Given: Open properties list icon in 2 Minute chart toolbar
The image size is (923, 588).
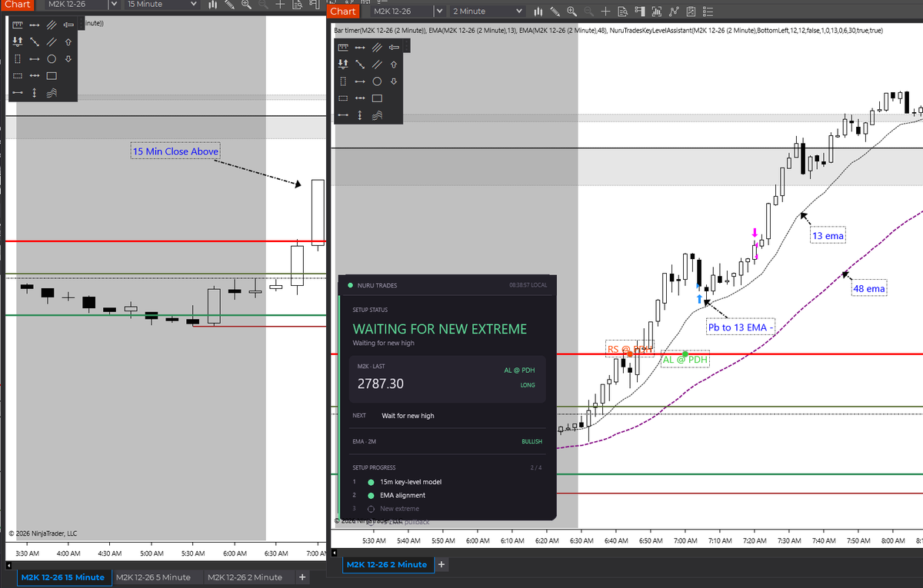Looking at the screenshot, I should [708, 12].
